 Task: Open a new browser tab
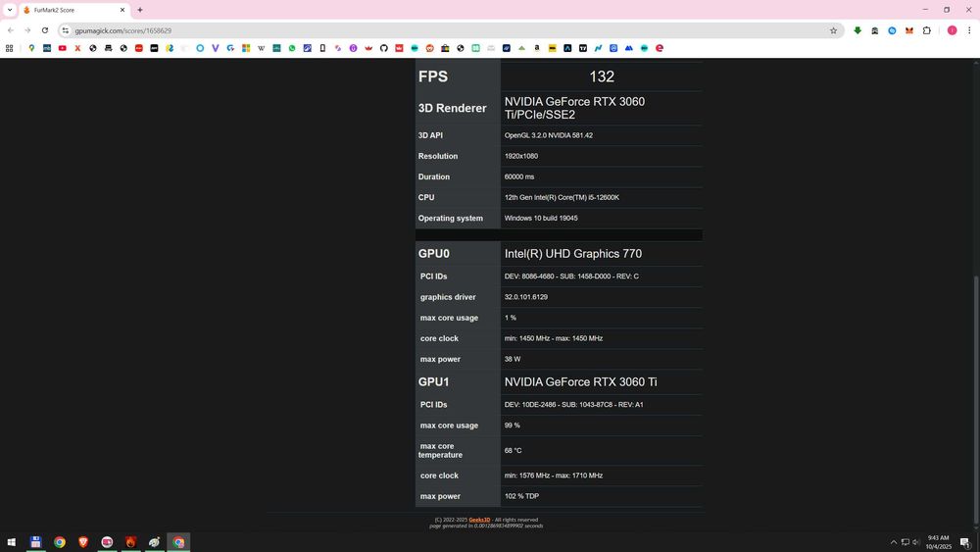coord(140,10)
